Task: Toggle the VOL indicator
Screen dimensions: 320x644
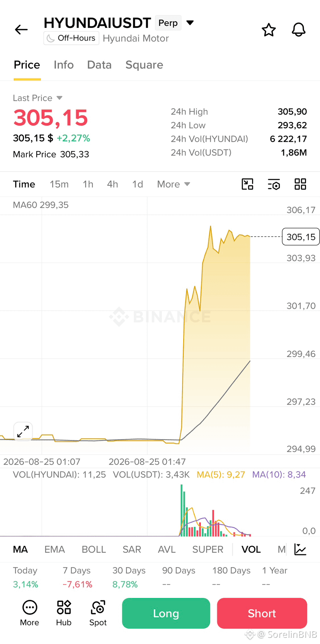Action: (251, 549)
